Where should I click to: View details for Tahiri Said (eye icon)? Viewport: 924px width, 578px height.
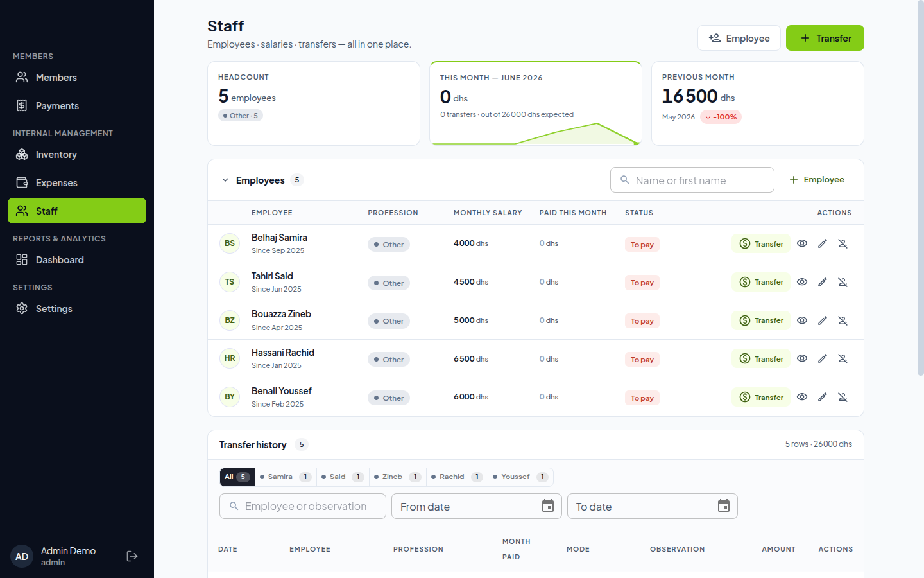[802, 282]
